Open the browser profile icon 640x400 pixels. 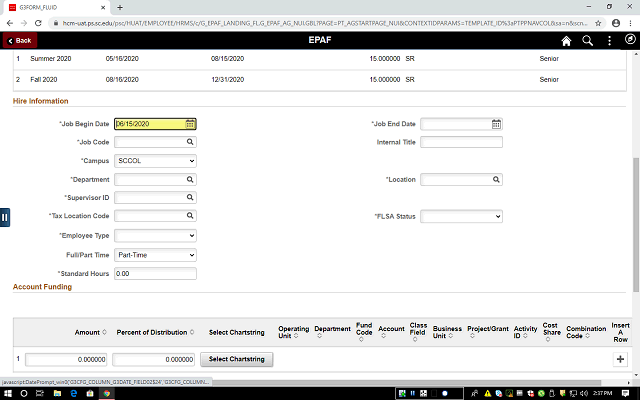(616, 23)
